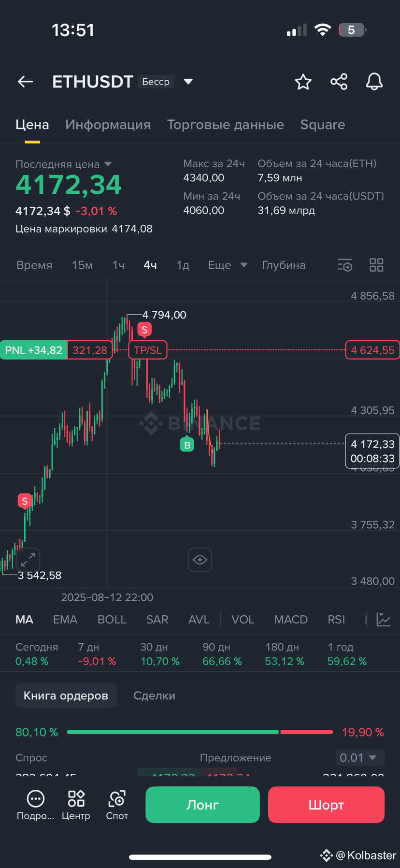Image resolution: width=400 pixels, height=868 pixels.
Task: Switch to the Сделки tab
Action: pyautogui.click(x=154, y=695)
